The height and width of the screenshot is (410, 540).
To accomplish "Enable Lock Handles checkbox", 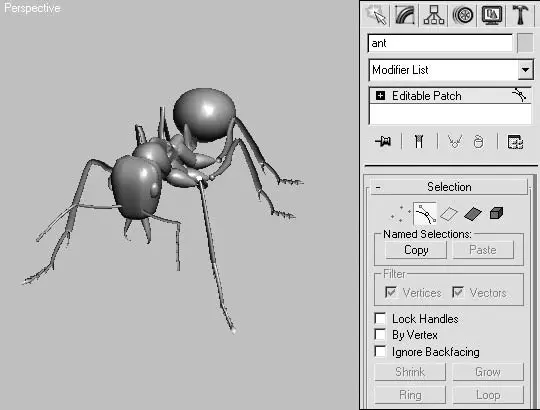I will tap(380, 318).
